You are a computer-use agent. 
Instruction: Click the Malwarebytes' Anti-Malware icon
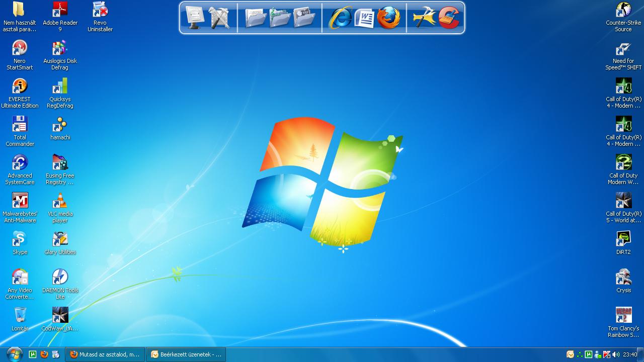pos(20,208)
